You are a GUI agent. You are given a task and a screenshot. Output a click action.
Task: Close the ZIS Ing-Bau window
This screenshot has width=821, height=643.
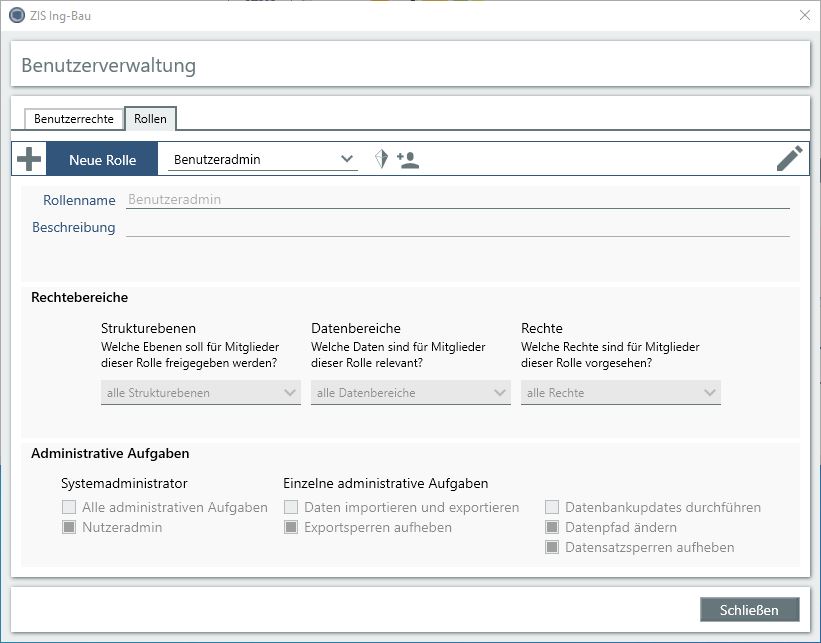click(x=804, y=16)
